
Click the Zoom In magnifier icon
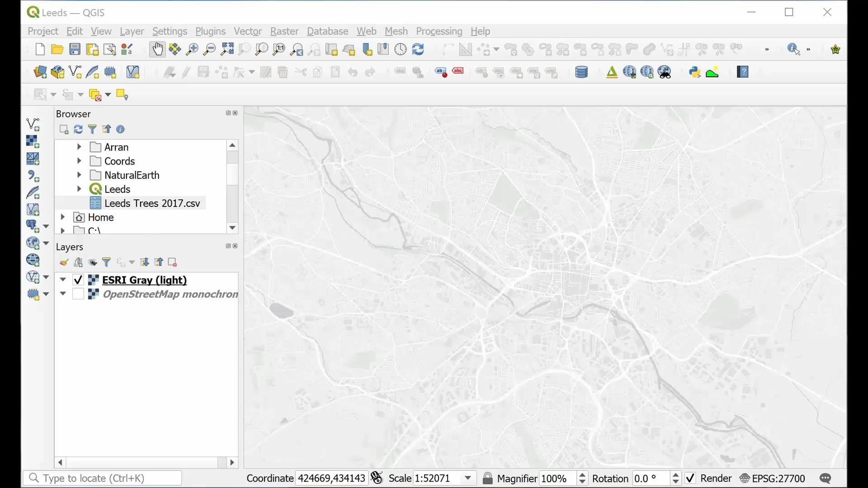coord(192,49)
